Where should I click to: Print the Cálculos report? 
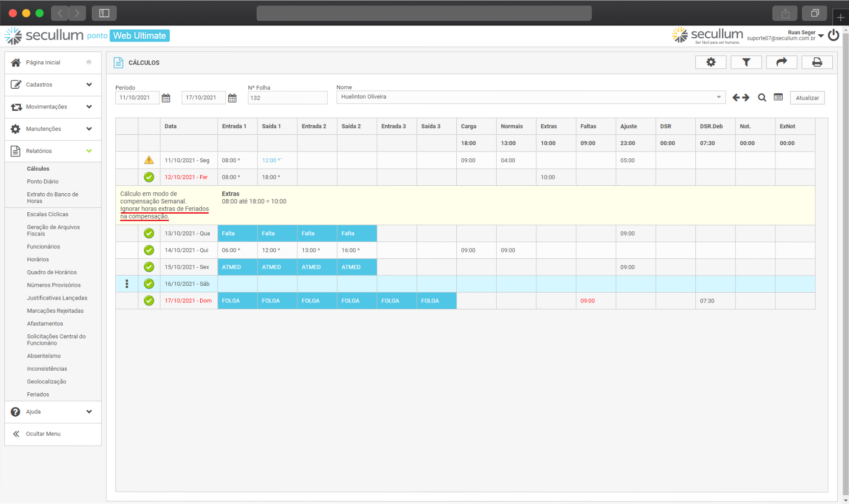tap(817, 62)
